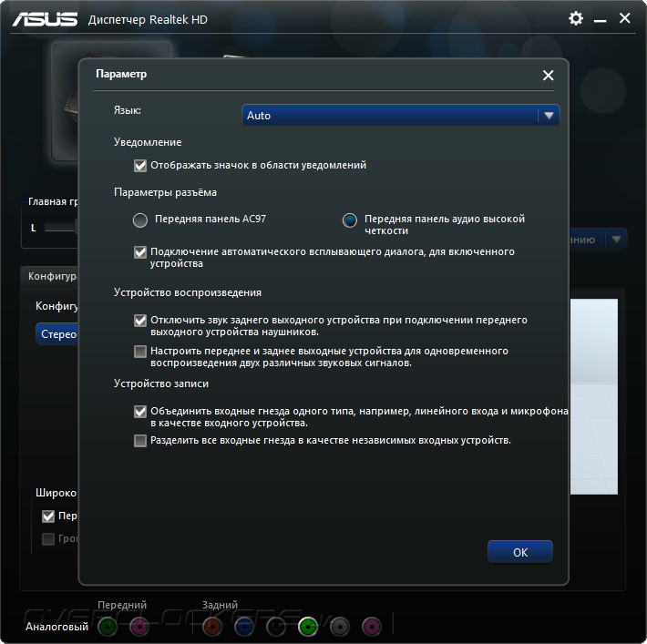Click the rear pink microphone jack
This screenshot has height=644, width=647.
coord(372,627)
